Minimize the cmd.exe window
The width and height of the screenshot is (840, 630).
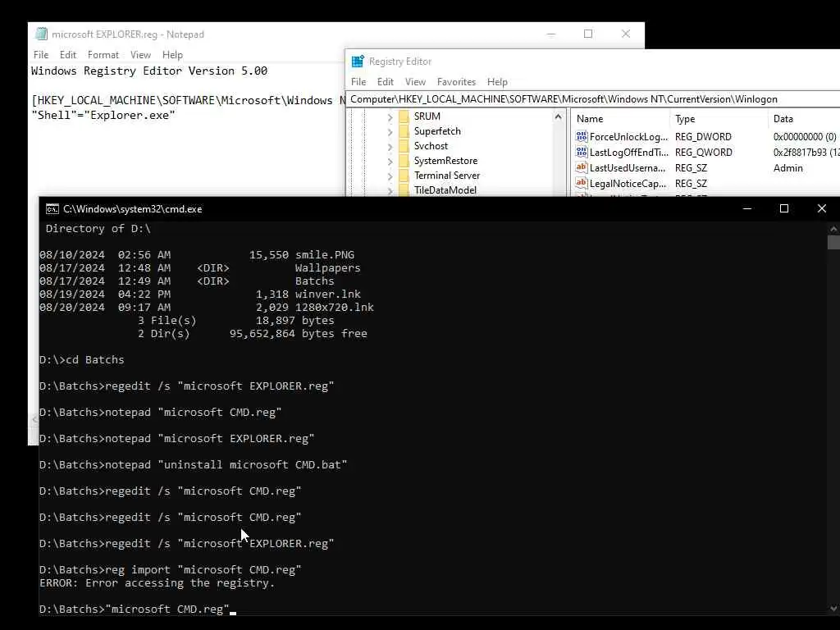click(747, 208)
